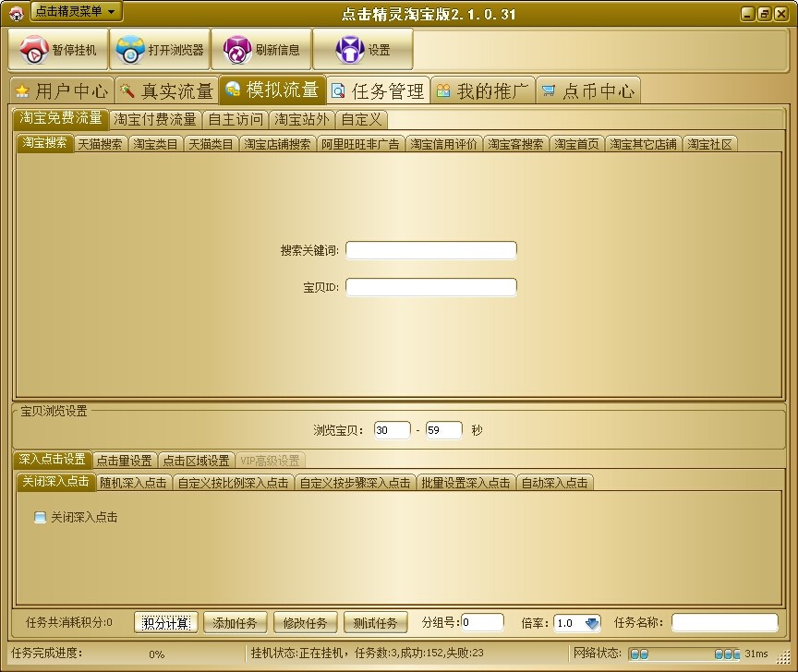Select the 天猫搜索 source tab
Screen dimensions: 798x672
pos(101,145)
